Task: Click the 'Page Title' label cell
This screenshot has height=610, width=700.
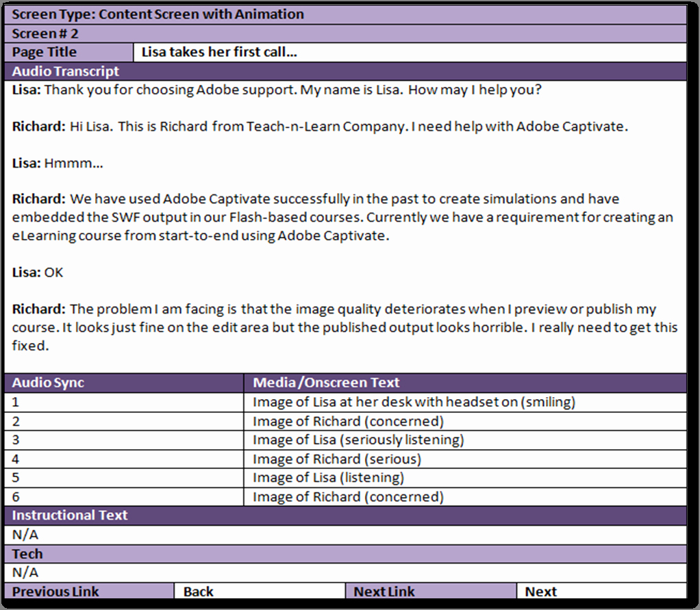Action: coord(68,52)
